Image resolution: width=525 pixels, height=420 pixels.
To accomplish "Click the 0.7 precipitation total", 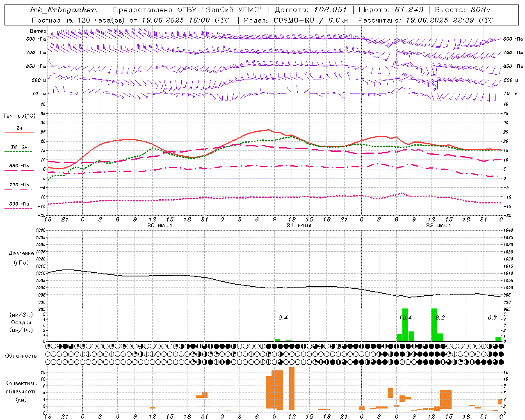I will point(492,318).
